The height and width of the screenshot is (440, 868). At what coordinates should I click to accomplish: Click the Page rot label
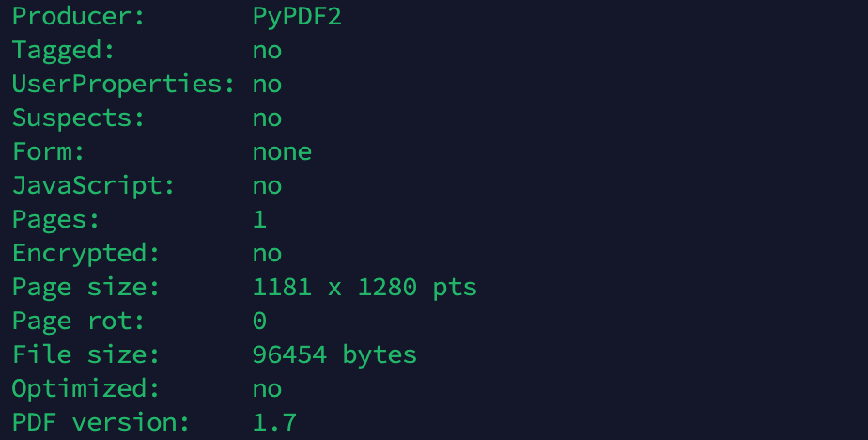click(x=78, y=321)
